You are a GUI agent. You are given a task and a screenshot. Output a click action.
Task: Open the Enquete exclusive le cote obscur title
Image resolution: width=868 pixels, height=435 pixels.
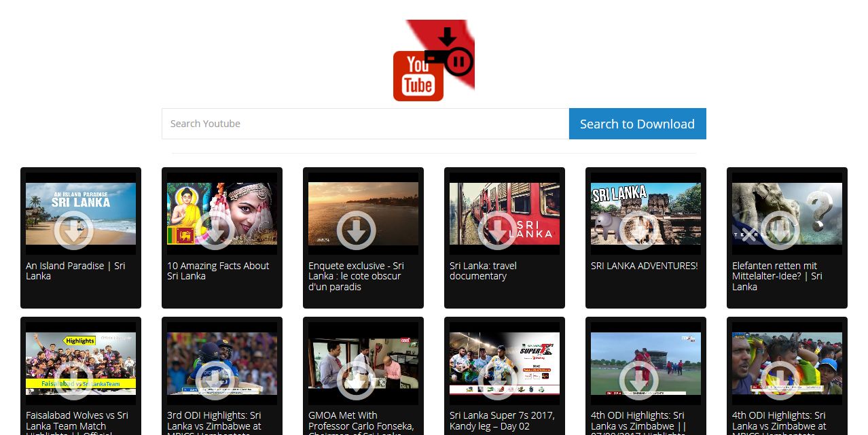point(356,276)
